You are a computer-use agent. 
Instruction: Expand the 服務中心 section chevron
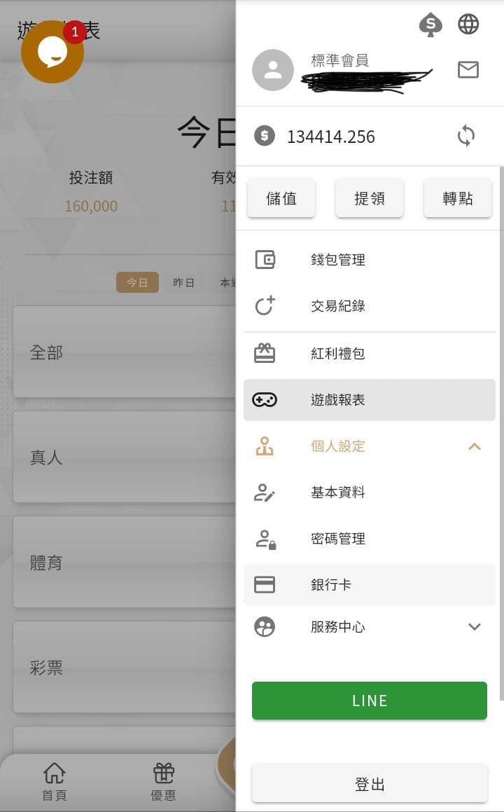coord(475,626)
